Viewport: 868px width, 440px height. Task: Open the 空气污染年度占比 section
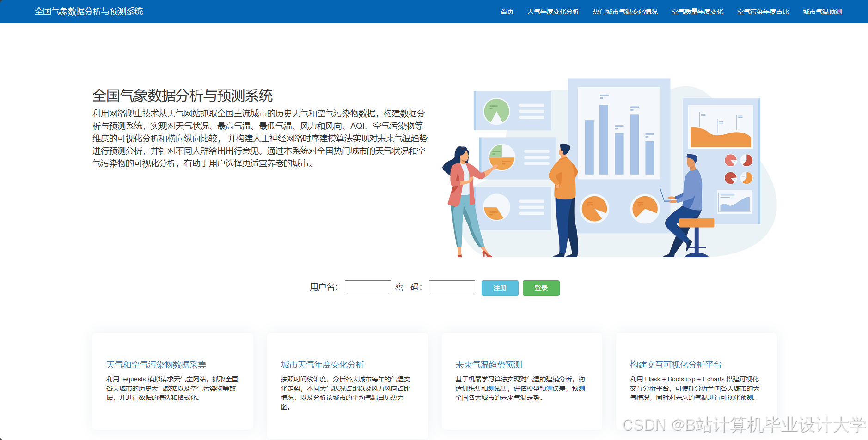(763, 12)
